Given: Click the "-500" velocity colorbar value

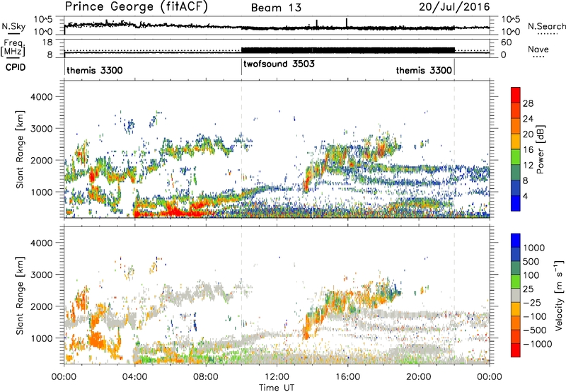Looking at the screenshot, I should tap(535, 330).
